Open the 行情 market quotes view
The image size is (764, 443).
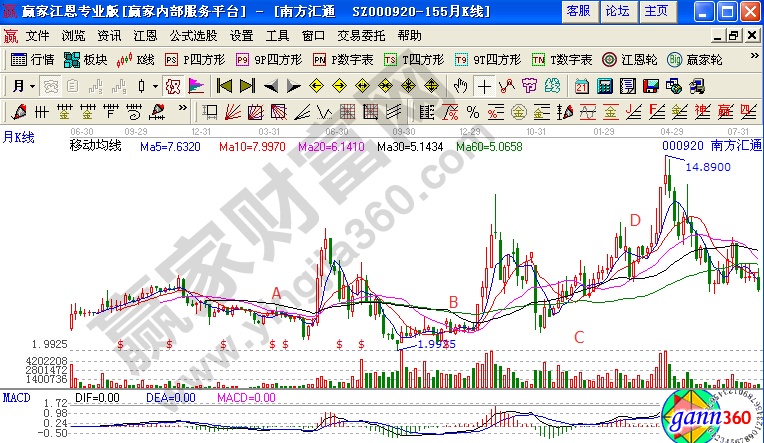(32, 60)
